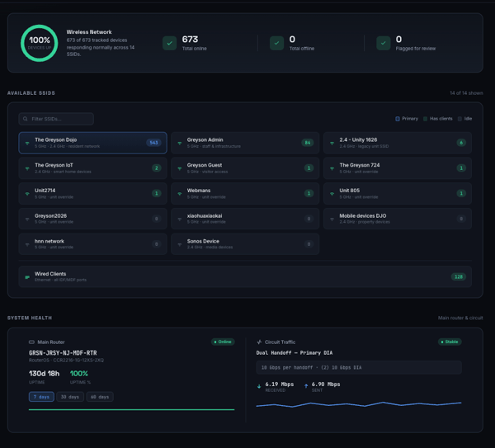The width and height of the screenshot is (495, 448).
Task: Click the wifi icon beside The Greyson 724
Action: click(x=332, y=168)
